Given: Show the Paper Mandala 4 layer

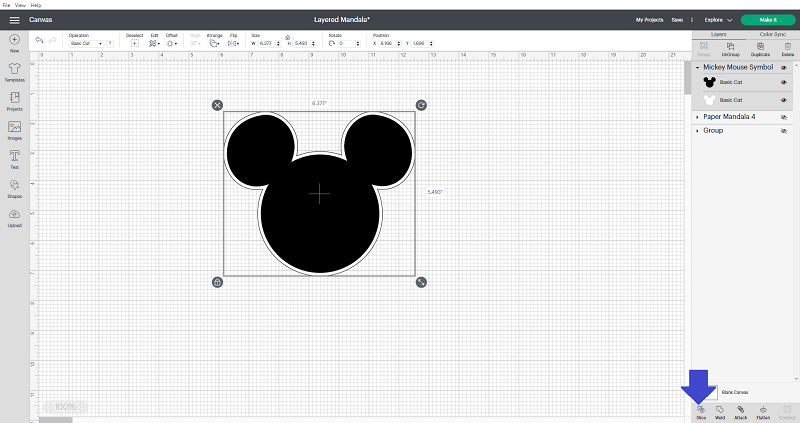Looking at the screenshot, I should 784,117.
